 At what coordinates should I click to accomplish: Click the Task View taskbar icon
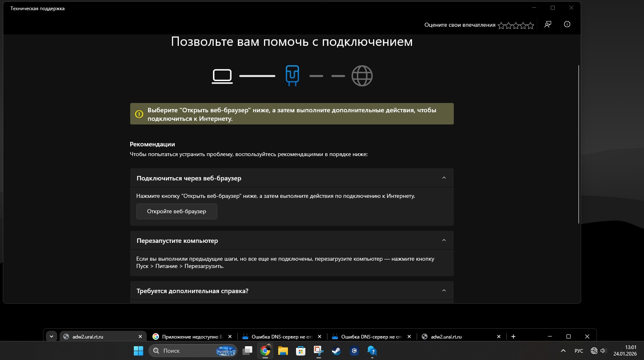(247, 351)
